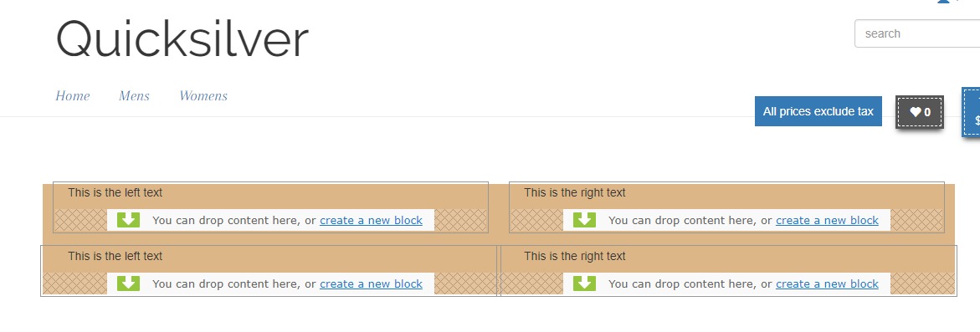
Task: Click the All prices exclude tax button
Action: coord(818,112)
